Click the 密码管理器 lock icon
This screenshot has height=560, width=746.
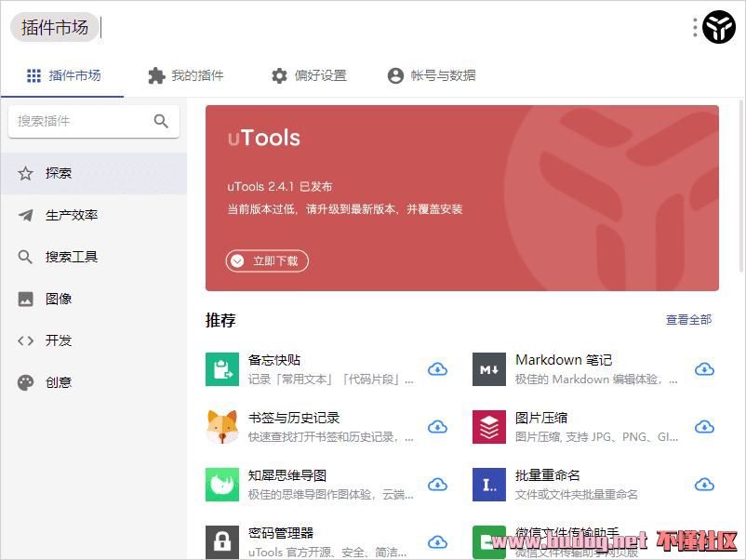point(222,542)
